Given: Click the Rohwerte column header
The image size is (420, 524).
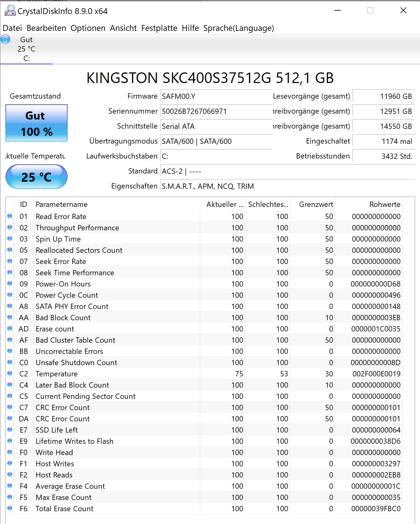Looking at the screenshot, I should pyautogui.click(x=368, y=204).
